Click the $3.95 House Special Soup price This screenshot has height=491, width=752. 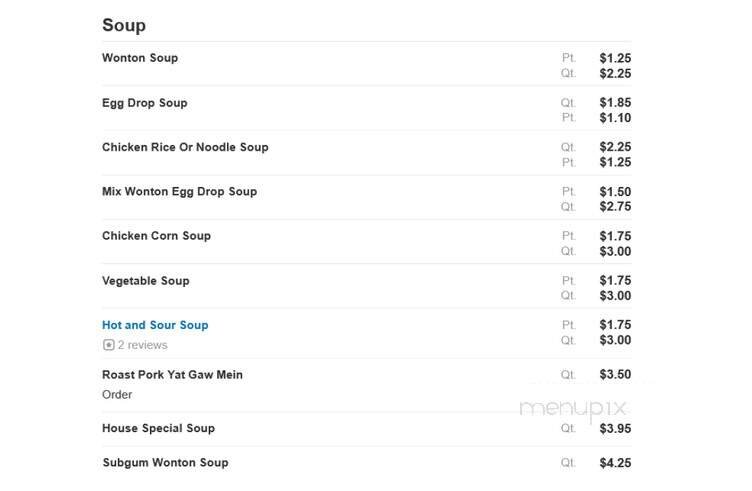(x=615, y=428)
